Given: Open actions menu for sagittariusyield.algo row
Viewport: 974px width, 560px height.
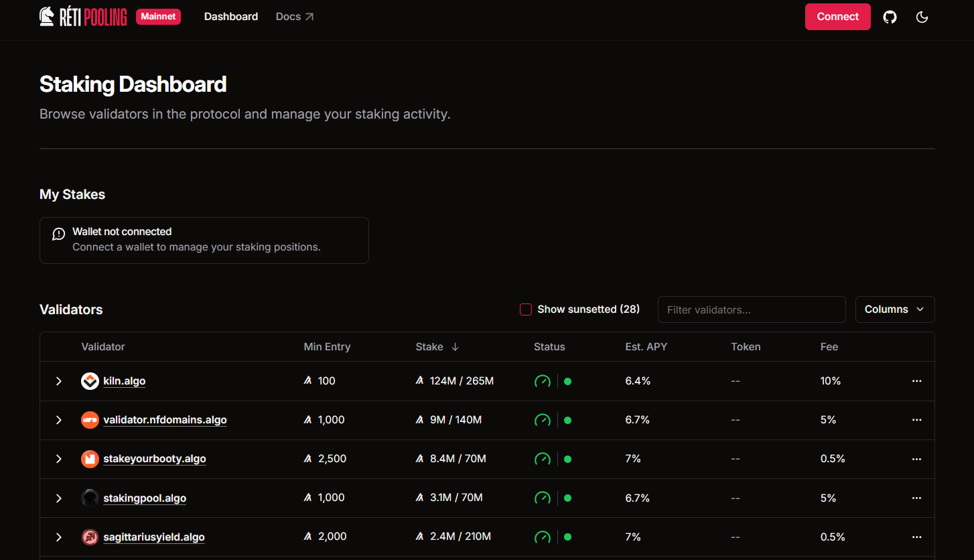Looking at the screenshot, I should (x=917, y=537).
